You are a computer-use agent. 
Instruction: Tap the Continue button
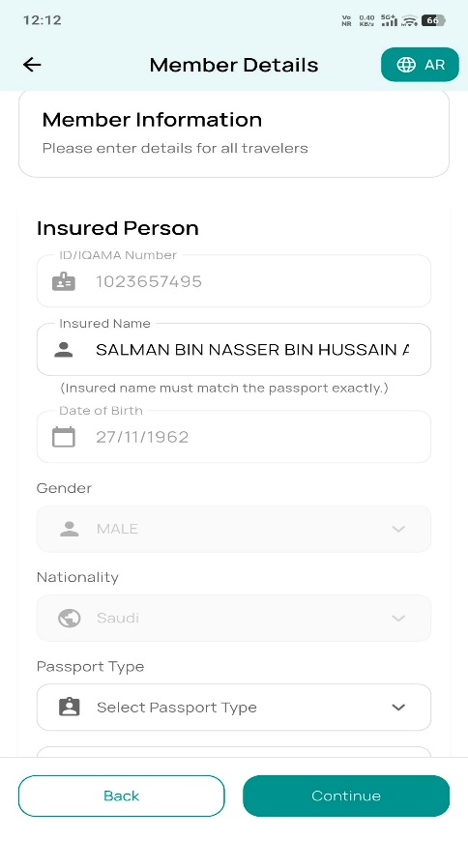point(346,796)
